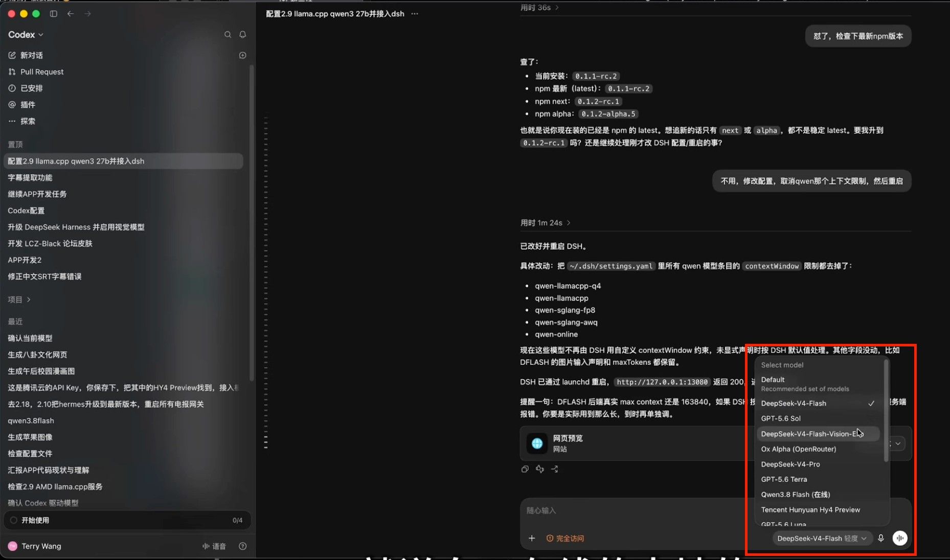Open the more options ellipsis beside conversation title

click(x=415, y=14)
